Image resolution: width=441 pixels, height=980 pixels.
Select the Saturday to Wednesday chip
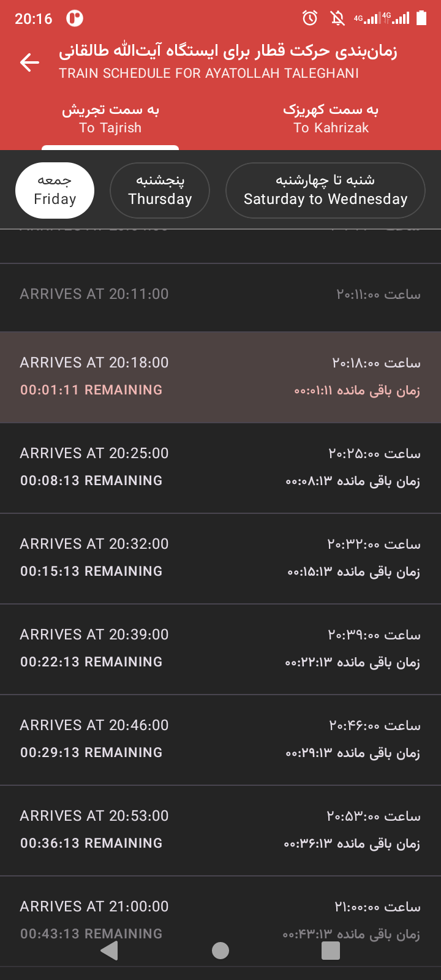(x=325, y=190)
